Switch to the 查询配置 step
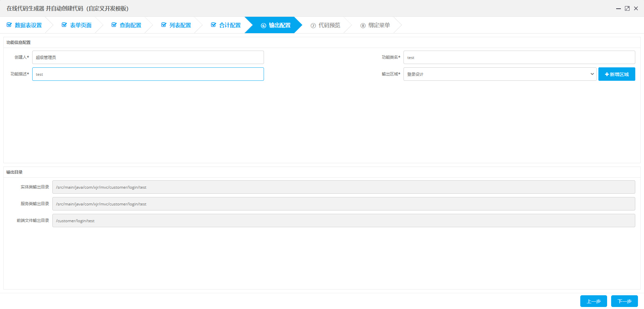This screenshot has width=644, height=309. pos(126,25)
